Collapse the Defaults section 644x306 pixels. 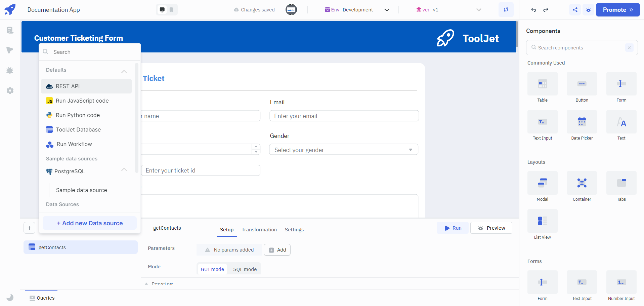(124, 71)
